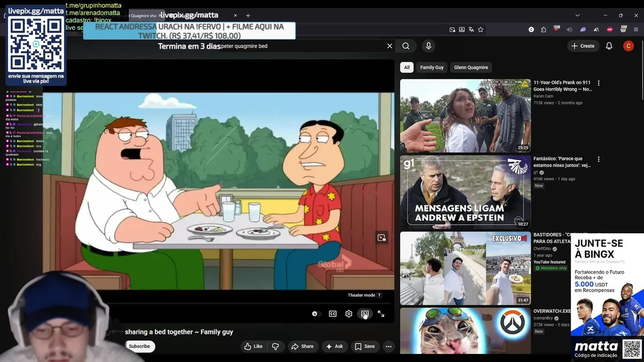Click the OVERWATCH.EXE video title
The height and width of the screenshot is (362, 644).
click(552, 311)
